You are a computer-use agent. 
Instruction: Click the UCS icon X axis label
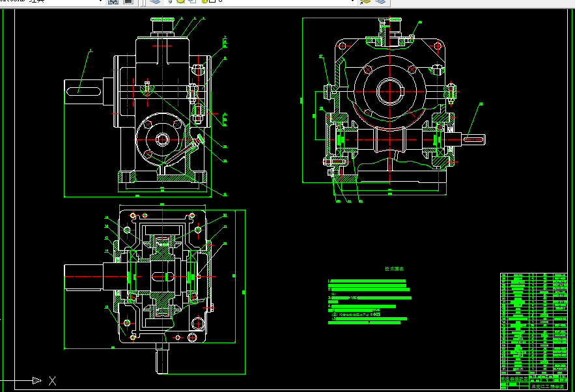[53, 381]
